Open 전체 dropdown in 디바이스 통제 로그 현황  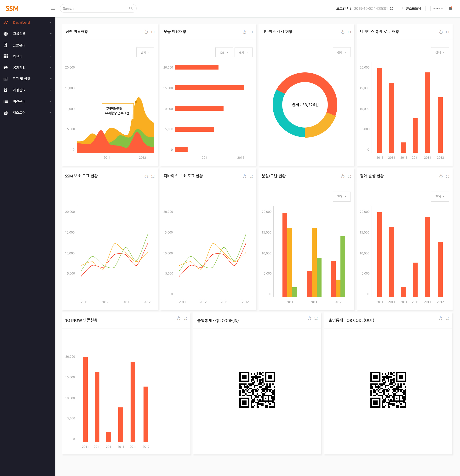point(440,52)
